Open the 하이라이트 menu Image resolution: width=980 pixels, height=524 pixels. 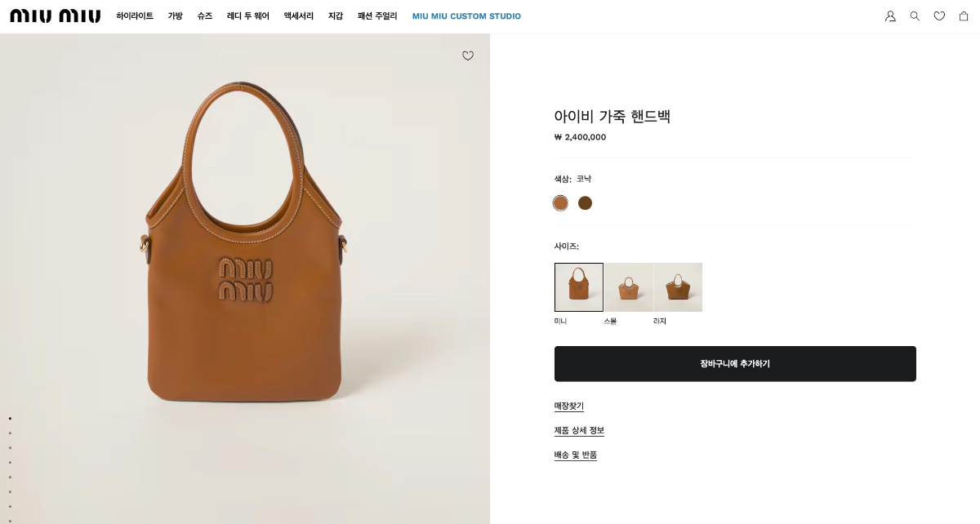pos(135,16)
